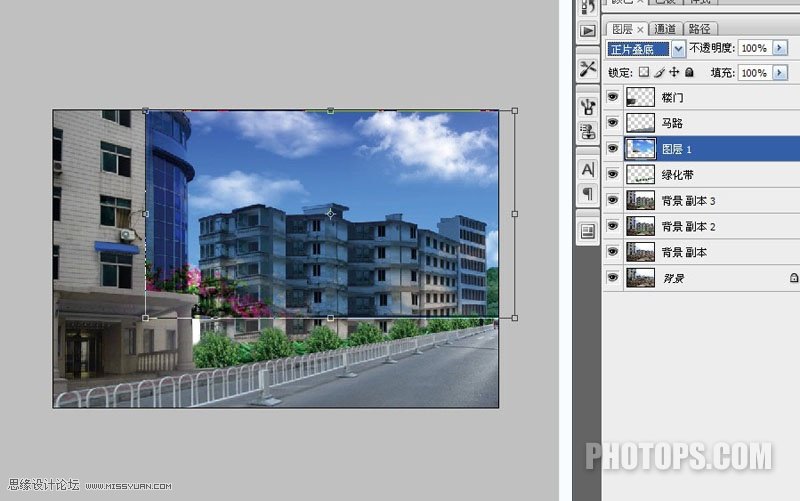This screenshot has width=800, height=501.
Task: Click the left-middle transform handle
Action: (146, 214)
